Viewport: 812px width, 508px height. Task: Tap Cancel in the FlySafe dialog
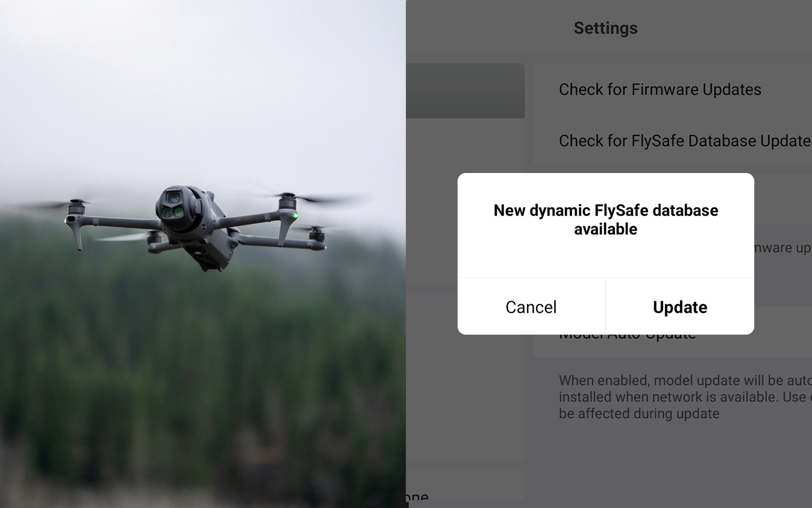pos(531,307)
